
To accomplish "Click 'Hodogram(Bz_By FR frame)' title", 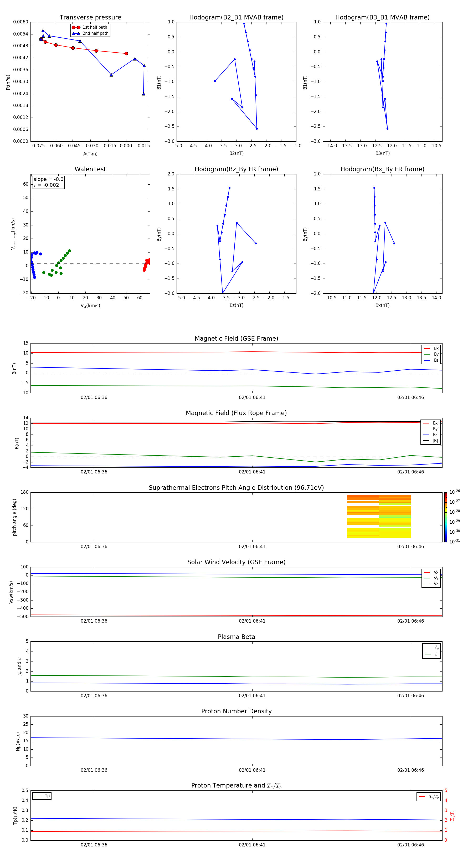I will coord(236,169).
